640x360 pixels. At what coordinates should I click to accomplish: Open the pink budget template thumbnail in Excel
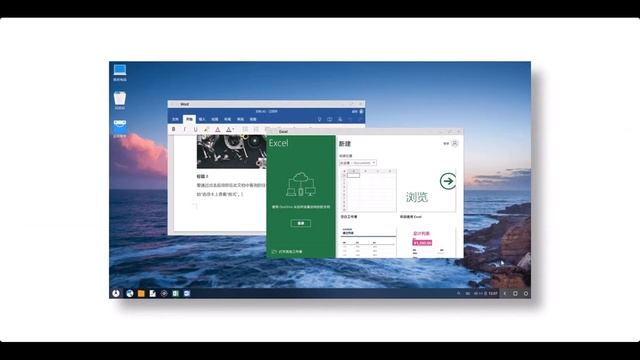(x=427, y=241)
